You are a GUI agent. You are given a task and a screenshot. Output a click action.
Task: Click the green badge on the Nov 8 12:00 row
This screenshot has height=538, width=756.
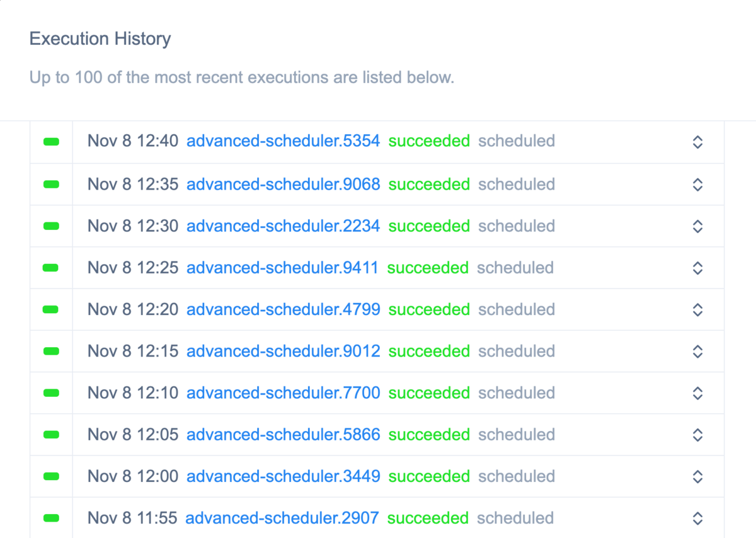pyautogui.click(x=51, y=476)
